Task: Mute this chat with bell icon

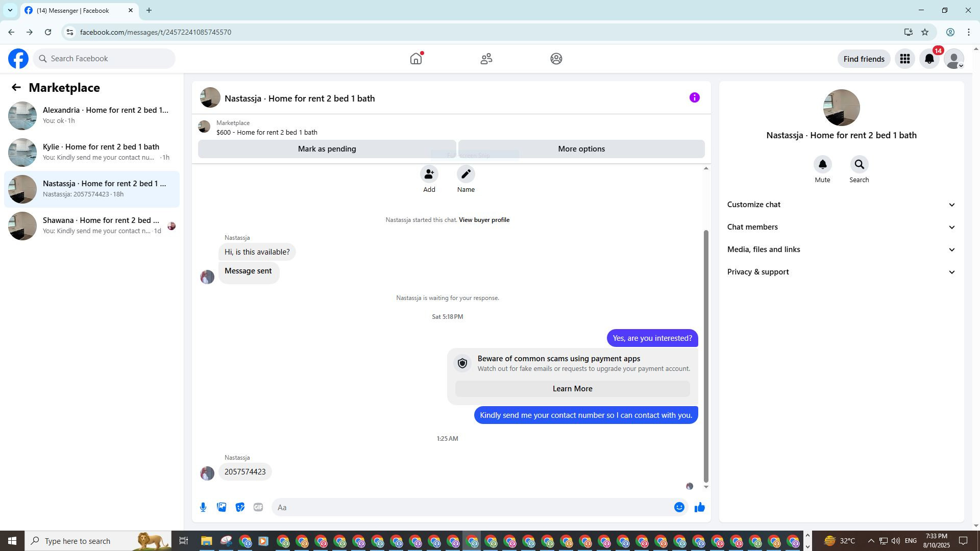Action: click(822, 165)
